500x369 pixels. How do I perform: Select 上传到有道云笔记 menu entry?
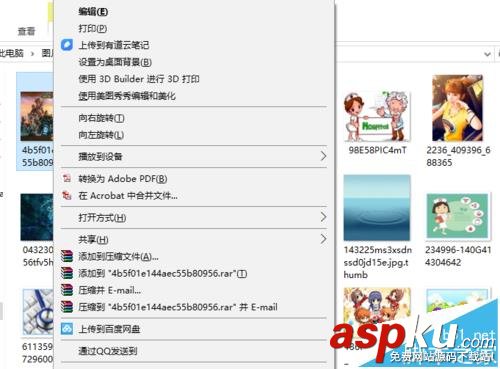click(x=114, y=45)
